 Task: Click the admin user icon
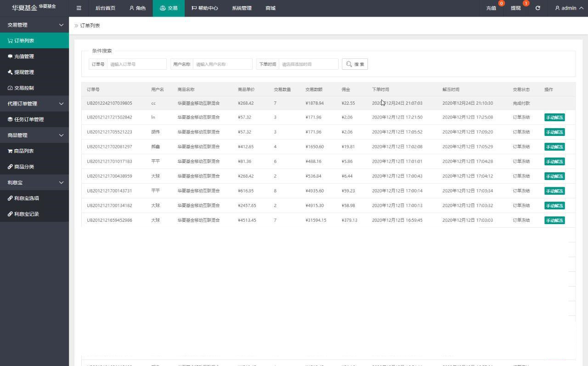[557, 8]
